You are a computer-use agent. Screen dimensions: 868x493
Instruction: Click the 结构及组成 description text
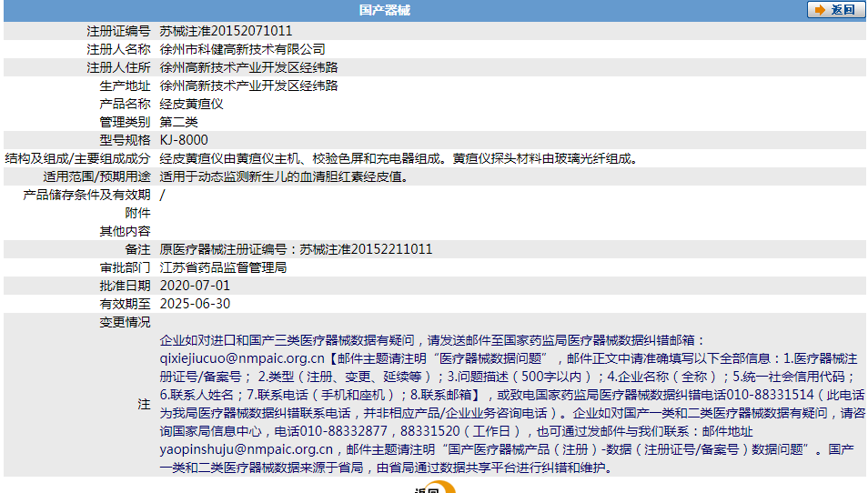(x=400, y=159)
